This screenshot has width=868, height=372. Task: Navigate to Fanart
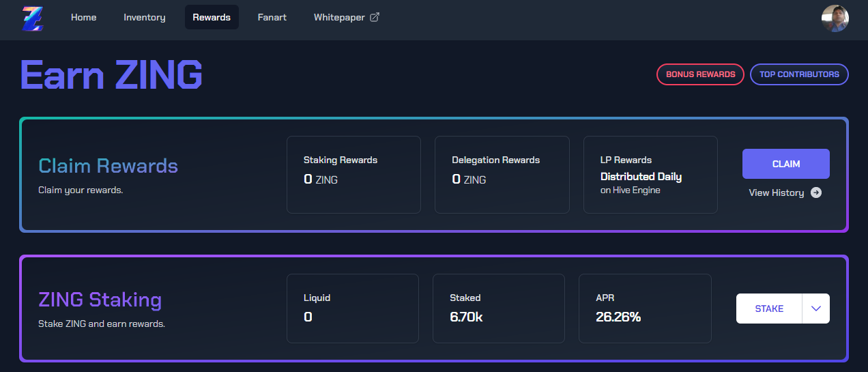272,17
